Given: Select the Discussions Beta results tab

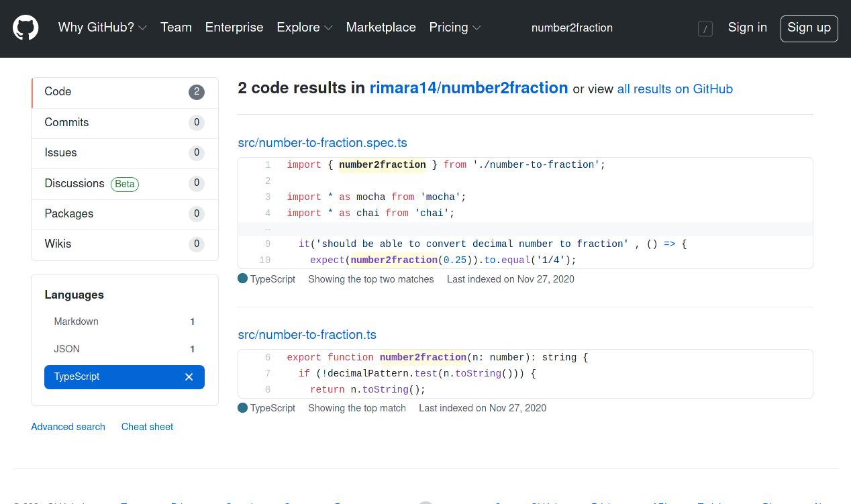Looking at the screenshot, I should pos(125,184).
